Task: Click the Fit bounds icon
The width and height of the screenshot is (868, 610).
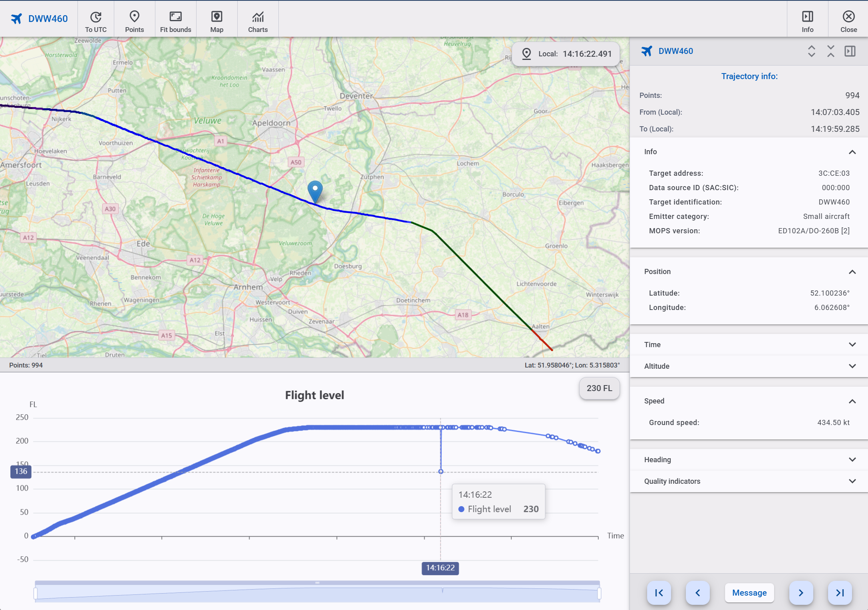Action: pos(175,17)
